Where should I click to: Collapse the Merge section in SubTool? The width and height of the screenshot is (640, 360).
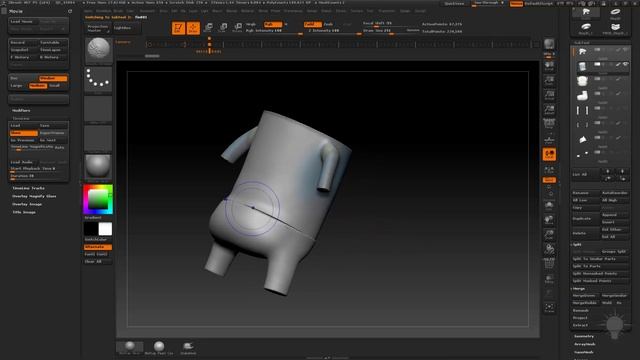click(578, 289)
